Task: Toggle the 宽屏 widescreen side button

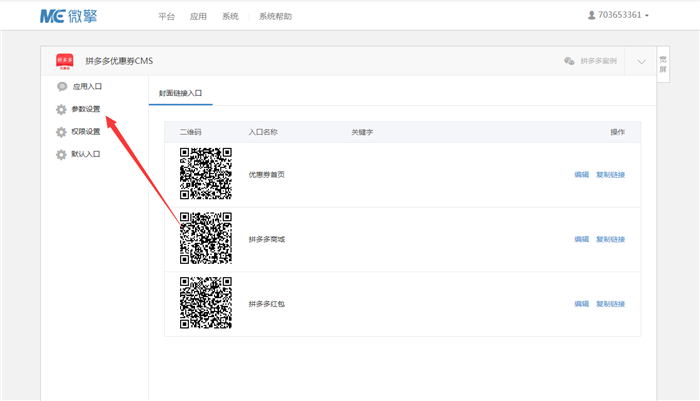Action: coord(662,63)
